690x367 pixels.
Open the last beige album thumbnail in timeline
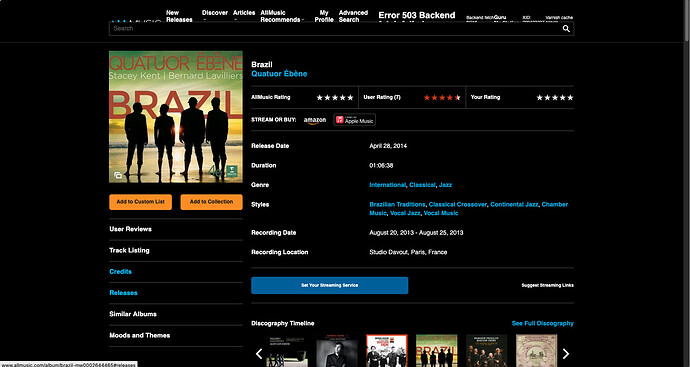536,351
